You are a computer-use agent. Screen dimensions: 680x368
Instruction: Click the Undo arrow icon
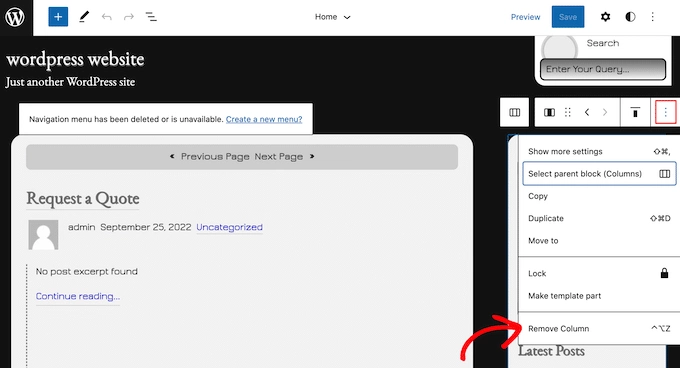(107, 17)
